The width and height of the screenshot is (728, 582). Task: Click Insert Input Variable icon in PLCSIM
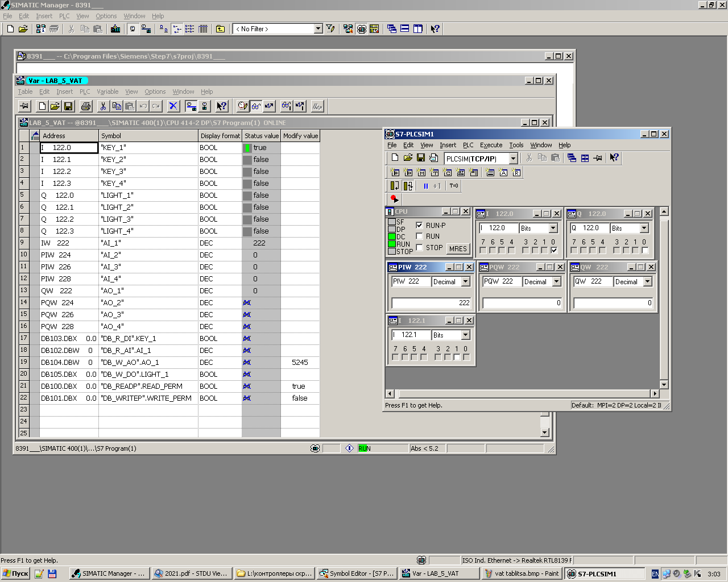pyautogui.click(x=395, y=172)
